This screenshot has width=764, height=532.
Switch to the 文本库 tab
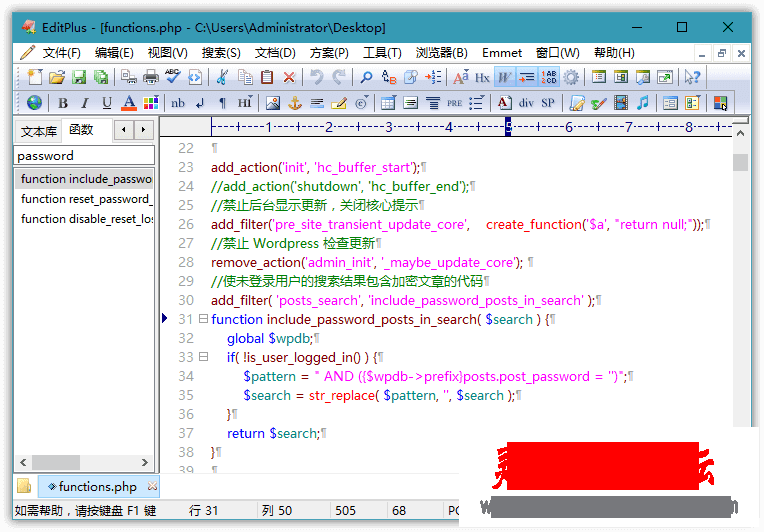pos(38,132)
